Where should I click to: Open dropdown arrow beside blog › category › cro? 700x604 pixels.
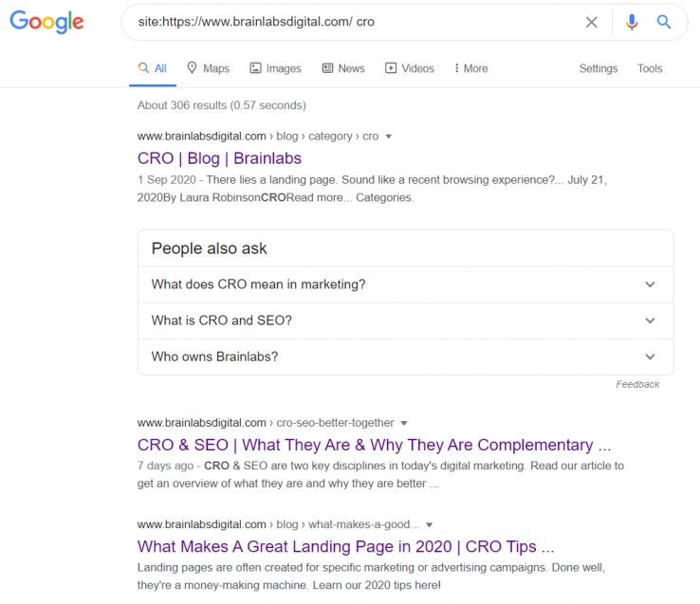389,137
